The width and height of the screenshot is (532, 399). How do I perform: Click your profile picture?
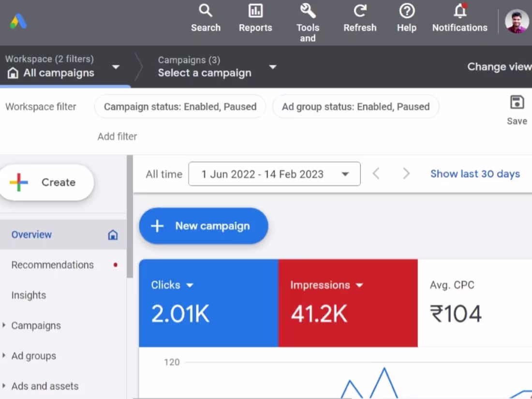point(517,21)
